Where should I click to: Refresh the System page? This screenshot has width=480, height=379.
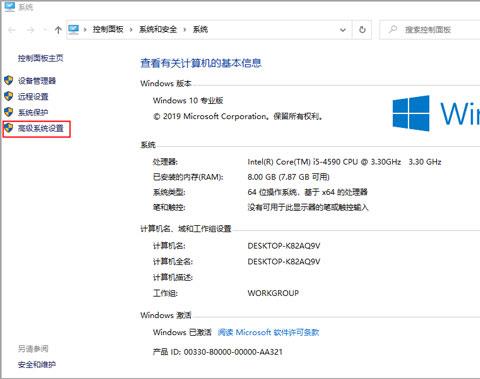coord(362,30)
